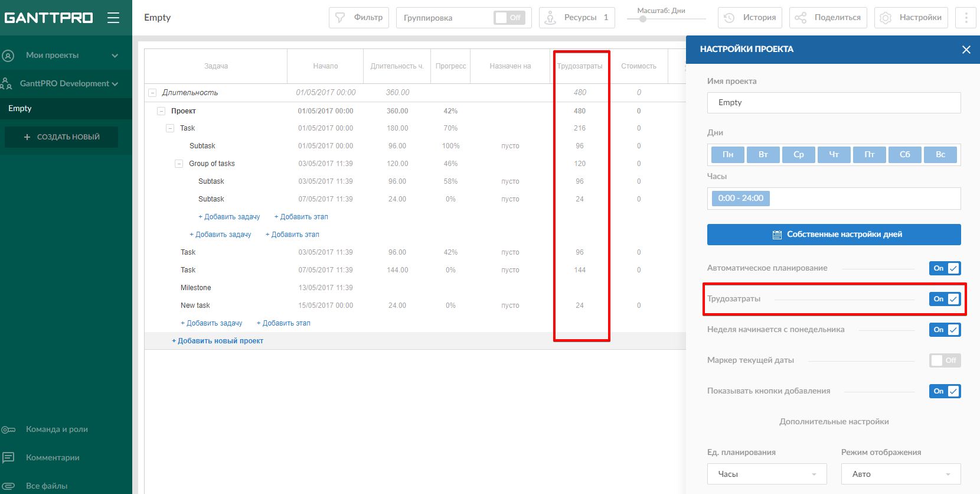Viewport: 980px width, 494px height.
Task: Click the key icon for Команда и роли
Action: (8, 430)
